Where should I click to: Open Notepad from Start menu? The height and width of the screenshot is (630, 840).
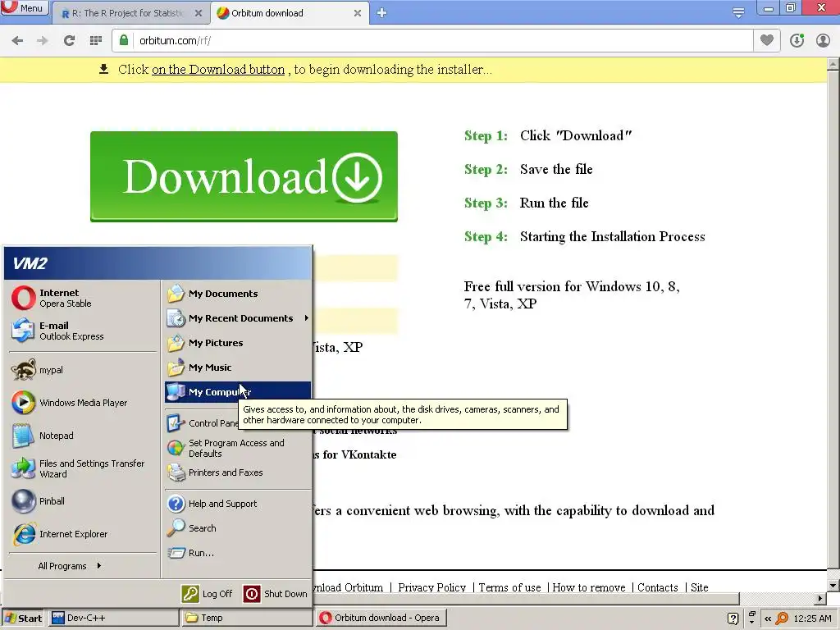point(83,436)
